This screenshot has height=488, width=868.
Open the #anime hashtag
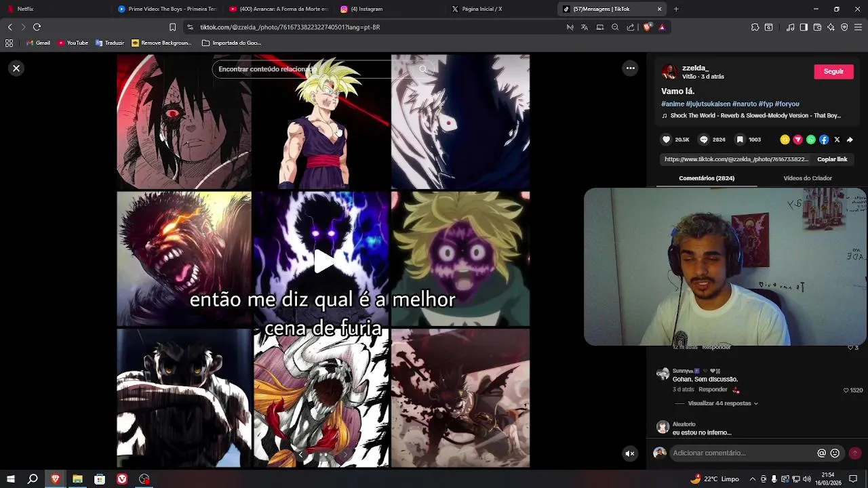pyautogui.click(x=673, y=104)
